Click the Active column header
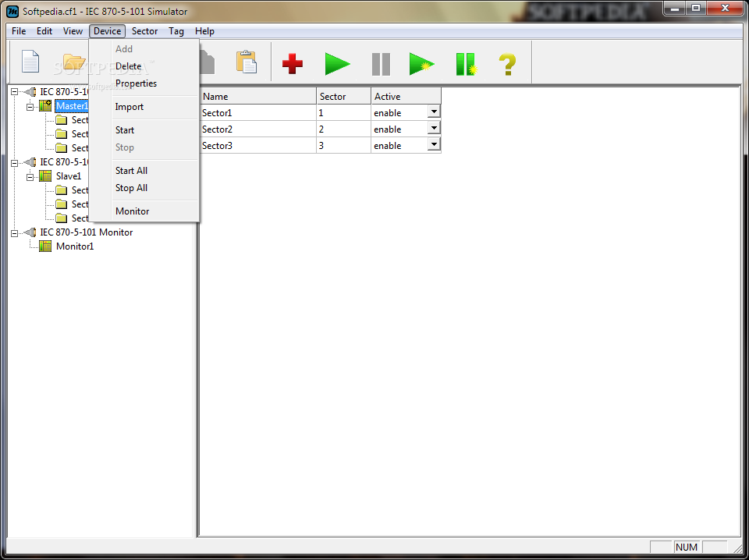The height and width of the screenshot is (560, 749). (x=406, y=97)
